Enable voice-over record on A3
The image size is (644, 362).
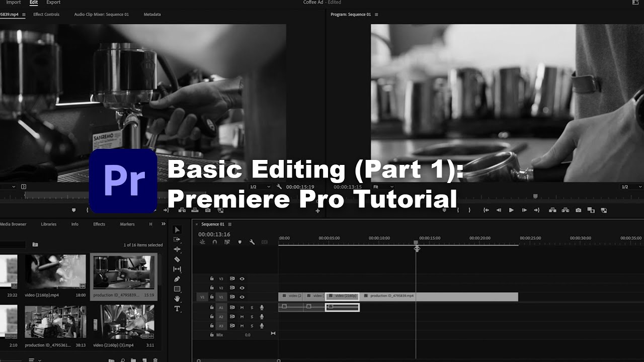(262, 326)
